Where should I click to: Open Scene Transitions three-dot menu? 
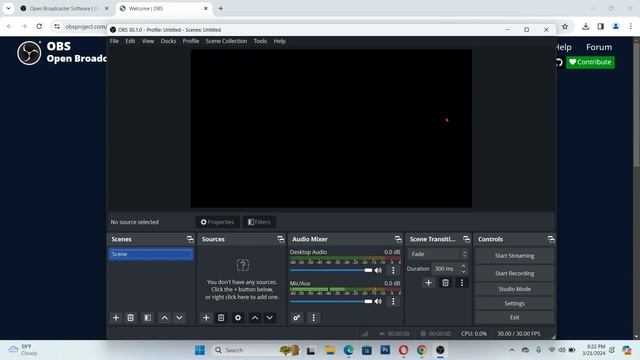(x=462, y=282)
